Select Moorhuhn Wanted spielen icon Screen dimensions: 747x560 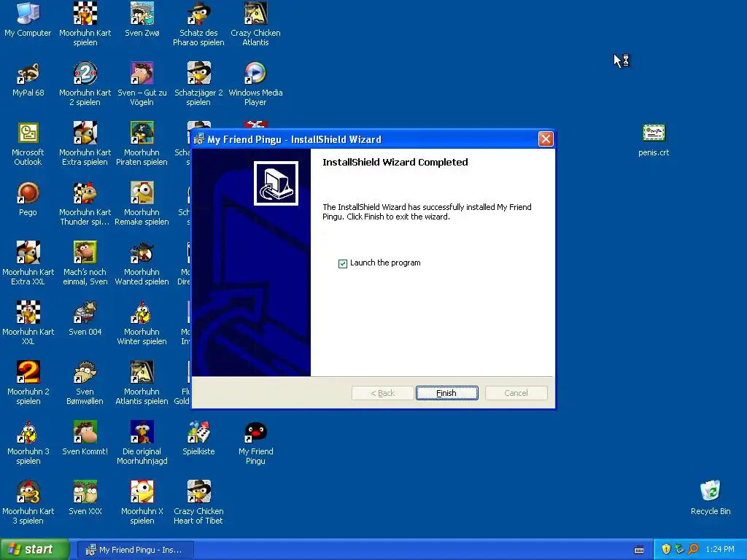[142, 262]
